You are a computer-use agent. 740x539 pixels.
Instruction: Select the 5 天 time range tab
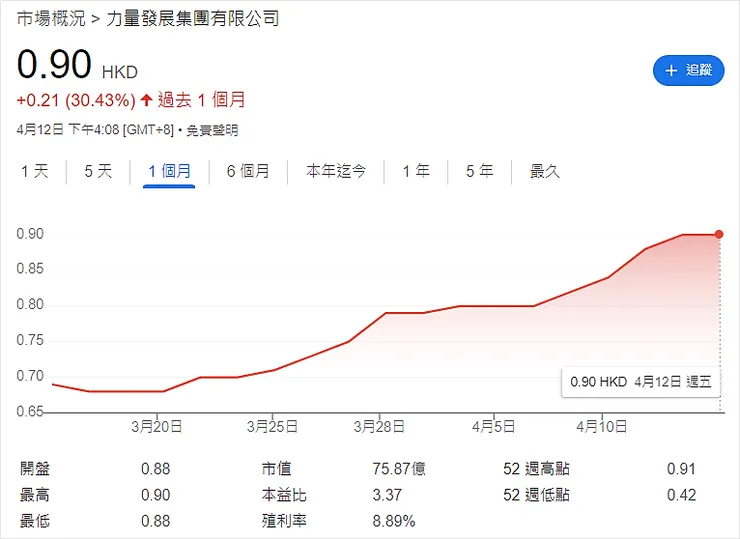point(98,171)
